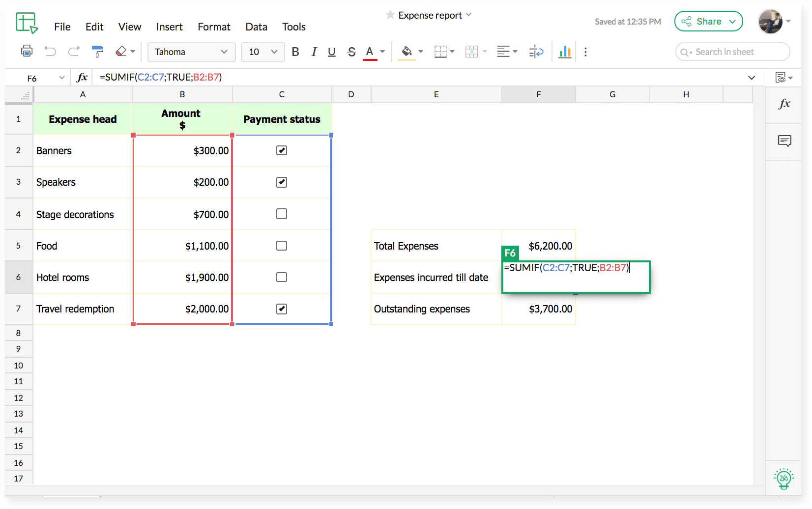Image resolution: width=812 pixels, height=509 pixels.
Task: Open the comments panel icon
Action: [784, 141]
